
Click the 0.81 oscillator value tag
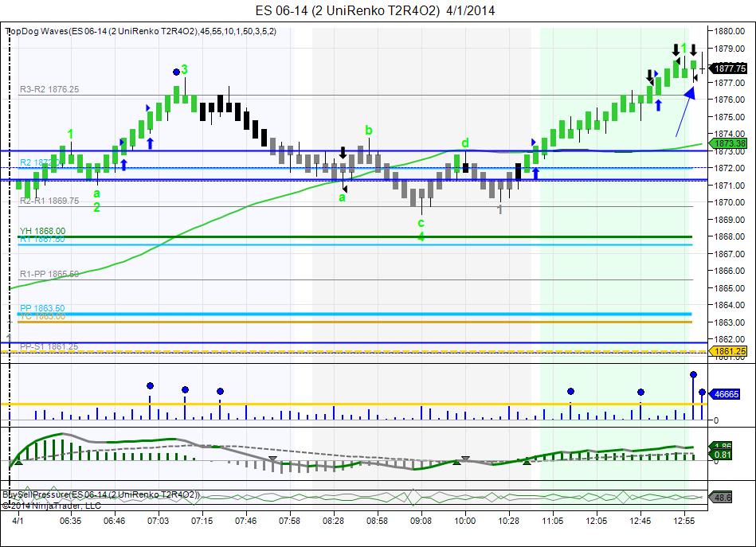(723, 455)
